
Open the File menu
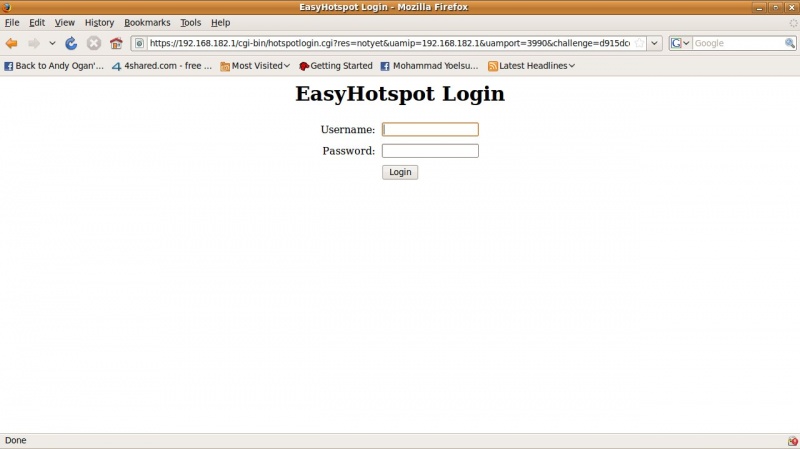(12, 22)
